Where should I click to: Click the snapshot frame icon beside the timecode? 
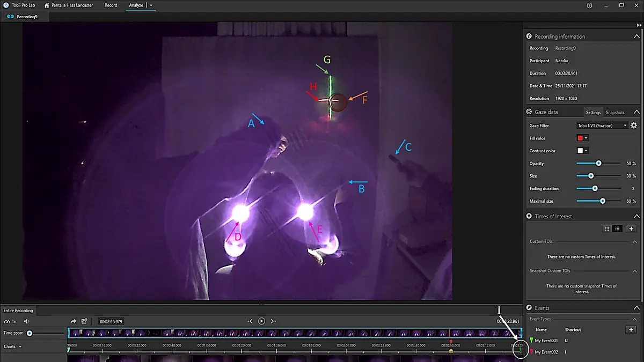pyautogui.click(x=84, y=321)
